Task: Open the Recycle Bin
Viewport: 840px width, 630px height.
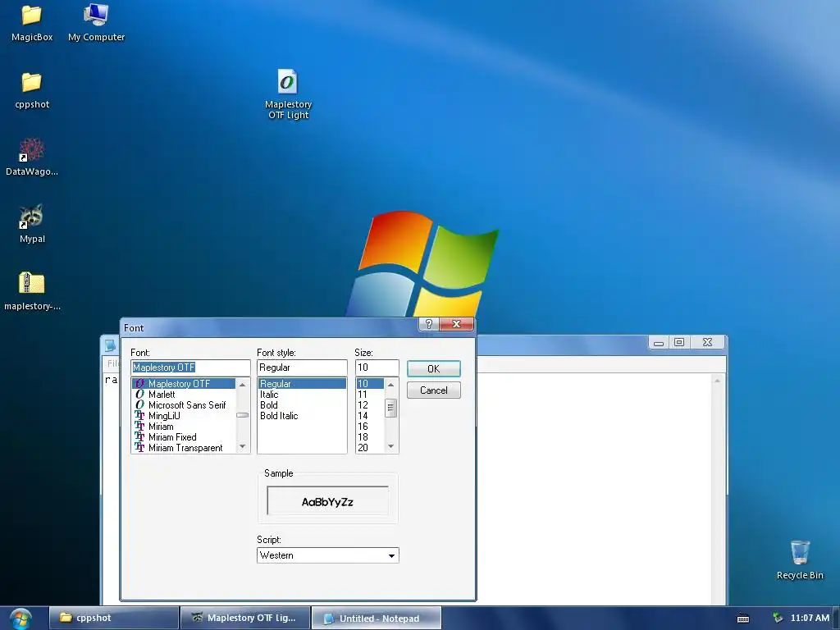Action: (800, 559)
